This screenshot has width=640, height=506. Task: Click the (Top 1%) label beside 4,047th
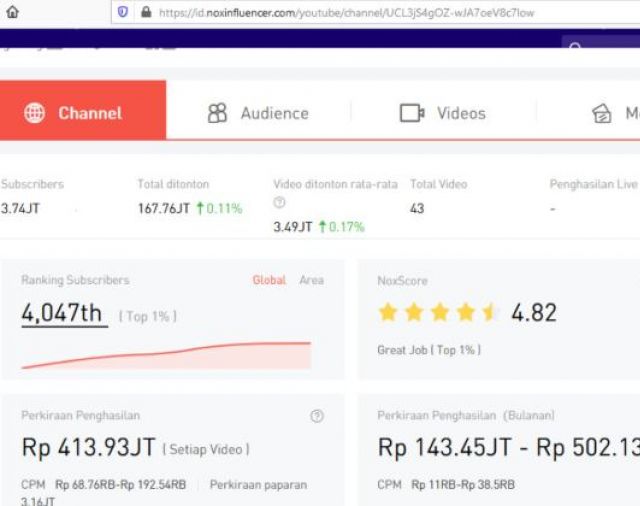point(148,316)
